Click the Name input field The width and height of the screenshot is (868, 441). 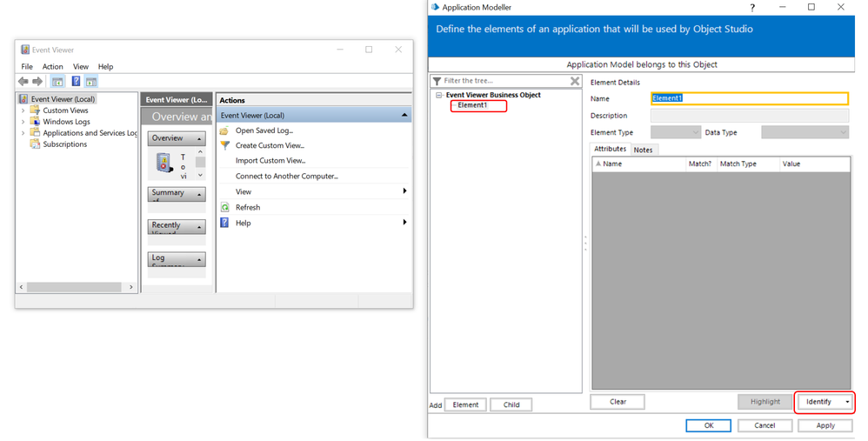pos(750,98)
